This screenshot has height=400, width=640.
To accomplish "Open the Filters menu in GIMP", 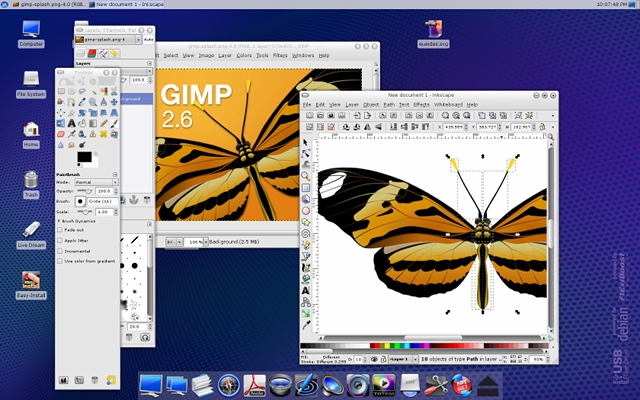I will pyautogui.click(x=280, y=56).
